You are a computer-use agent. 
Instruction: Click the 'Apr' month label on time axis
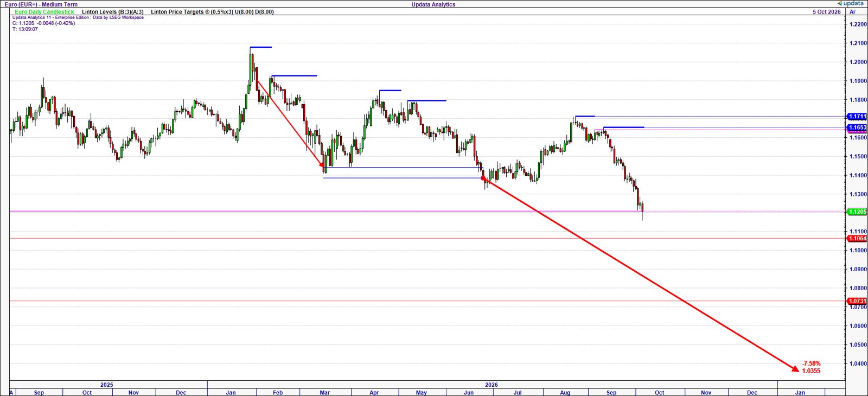click(374, 392)
